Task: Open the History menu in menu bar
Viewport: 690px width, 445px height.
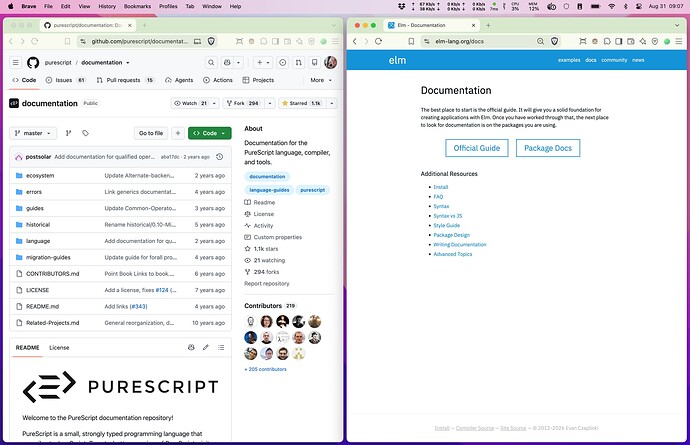Action: click(107, 6)
